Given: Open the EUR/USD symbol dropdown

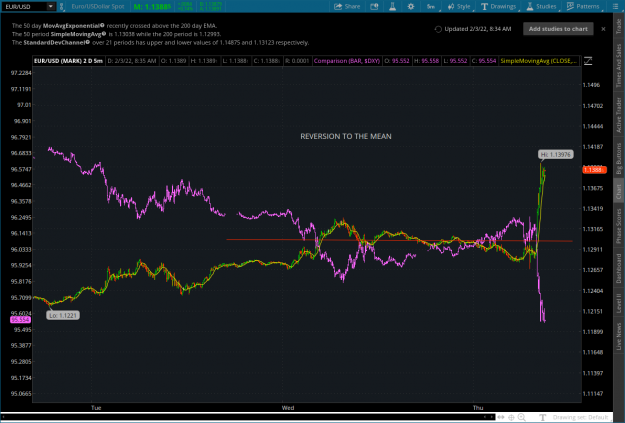Looking at the screenshot, I should coord(51,6).
